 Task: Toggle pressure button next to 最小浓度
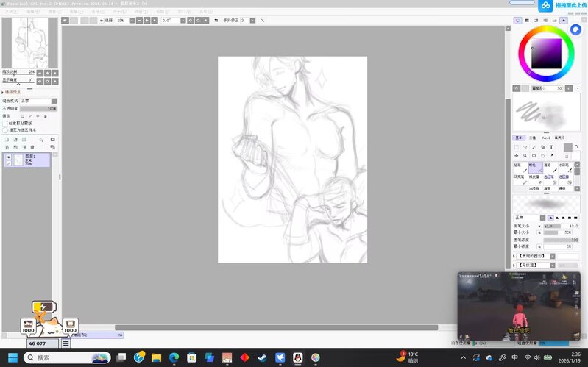539,246
